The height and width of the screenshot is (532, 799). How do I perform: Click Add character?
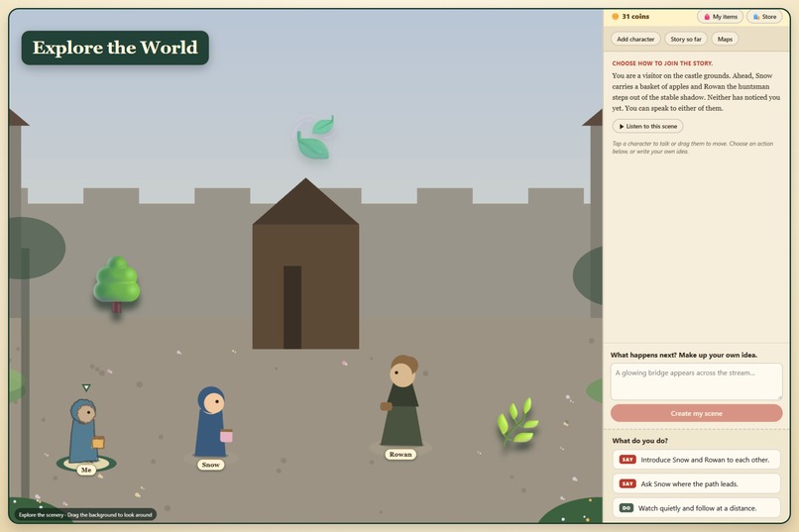635,39
